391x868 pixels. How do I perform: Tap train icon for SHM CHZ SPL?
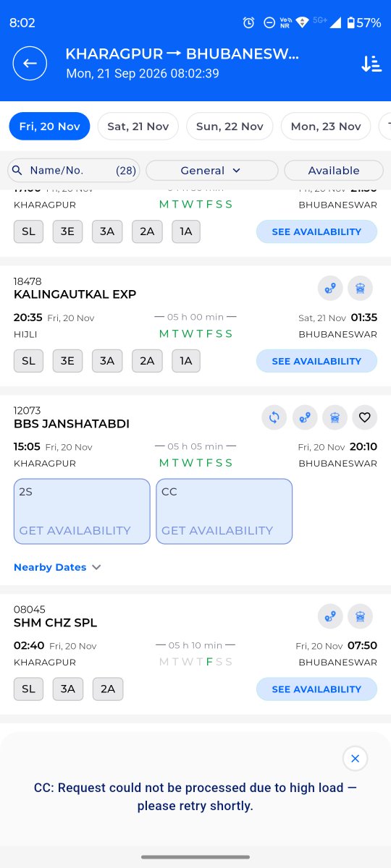click(360, 616)
